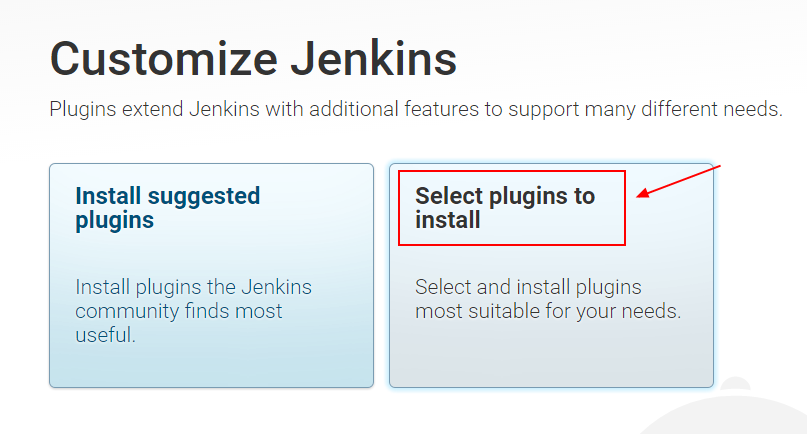Click the blank lower area of select plugins card

pyautogui.click(x=551, y=355)
